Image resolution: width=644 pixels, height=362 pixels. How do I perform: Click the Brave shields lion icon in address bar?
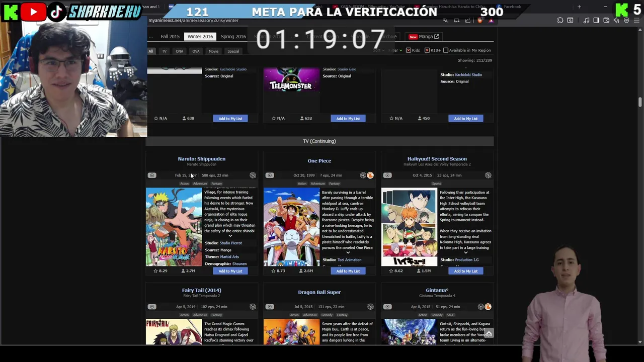(479, 20)
